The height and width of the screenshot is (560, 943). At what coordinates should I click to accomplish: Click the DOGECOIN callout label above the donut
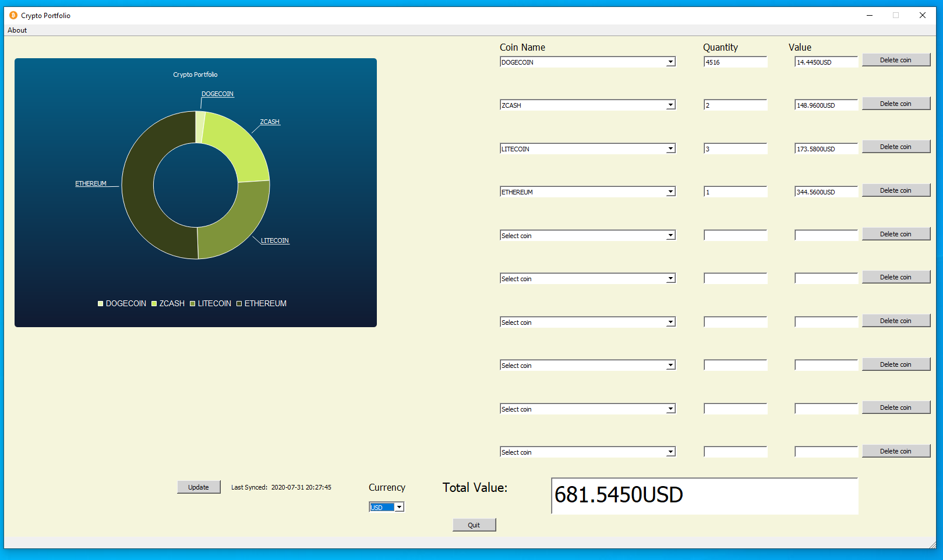(x=217, y=94)
